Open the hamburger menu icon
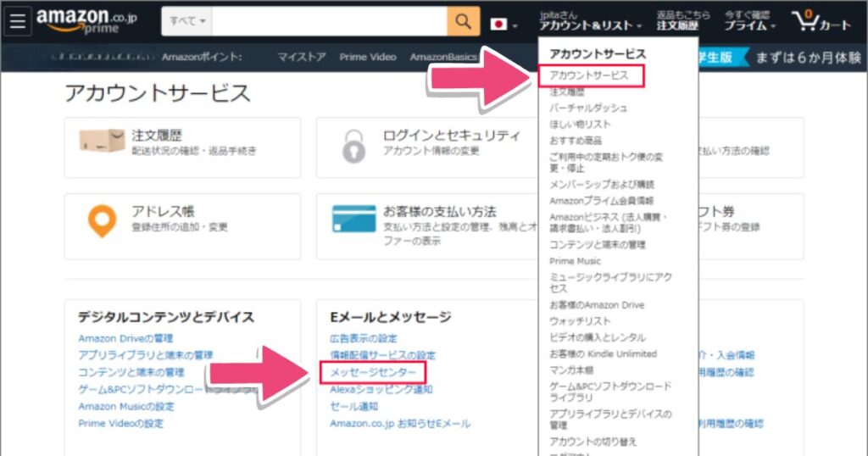This screenshot has width=868, height=456. click(17, 21)
